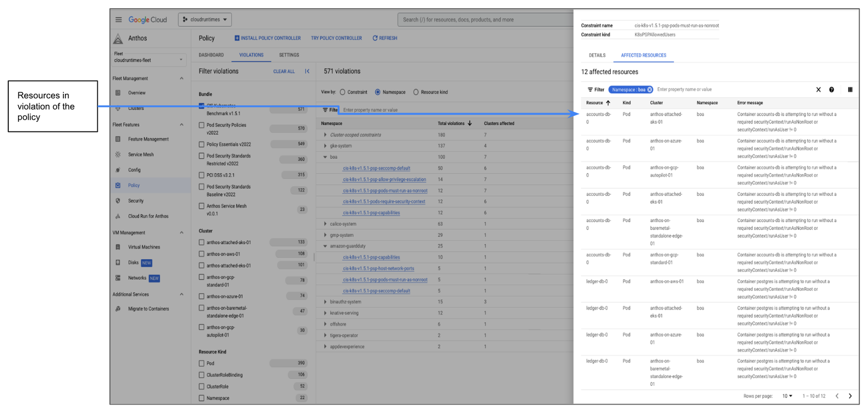Uncheck the CIS Kubernetes Benchmark v1.5.1 checkbox
868x411 pixels.
[201, 106]
